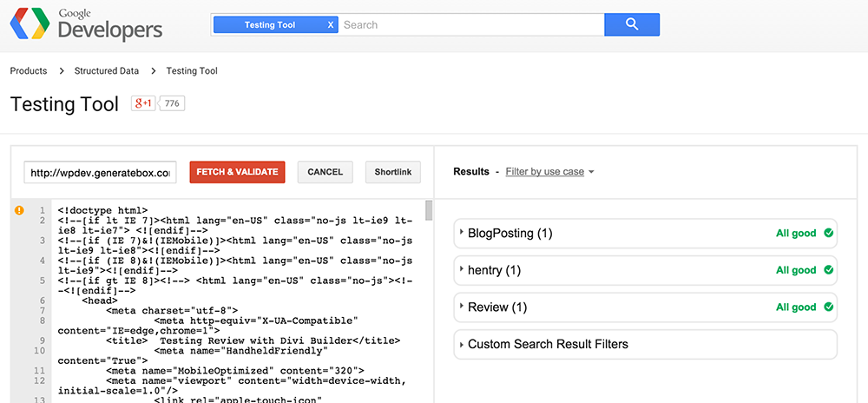Screen dimensions: 868x403
Task: Click the HandheldFriendly meta tag line
Action: 194,356
